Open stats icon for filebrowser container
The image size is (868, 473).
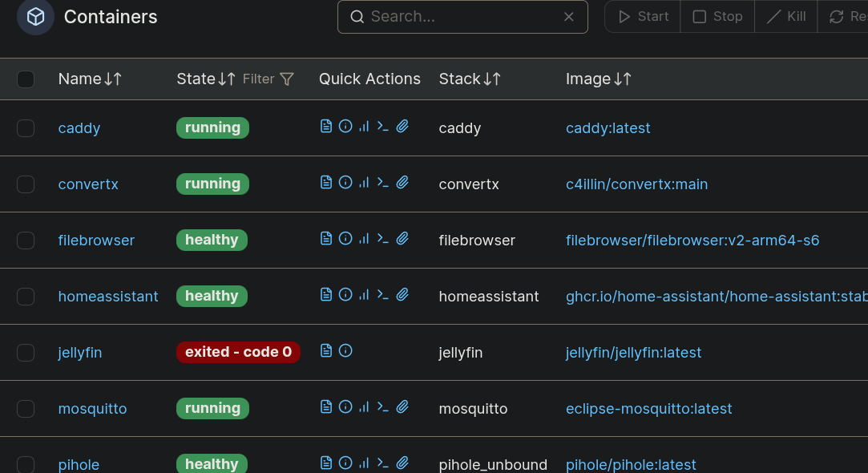pos(364,239)
